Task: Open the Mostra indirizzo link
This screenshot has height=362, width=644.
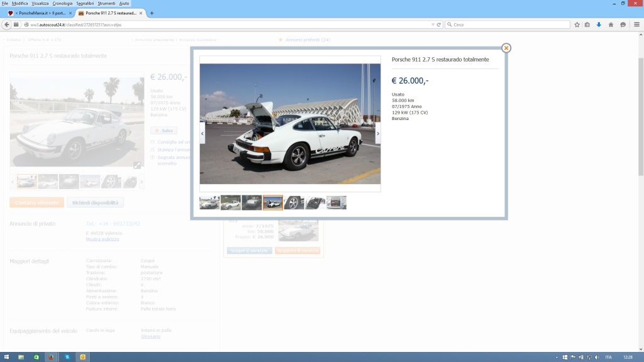Action: point(103,239)
